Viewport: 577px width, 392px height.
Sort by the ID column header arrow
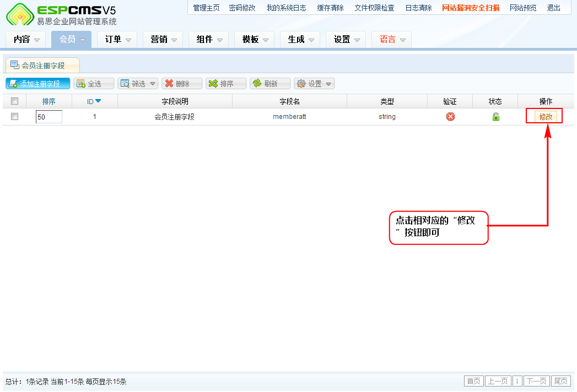98,101
